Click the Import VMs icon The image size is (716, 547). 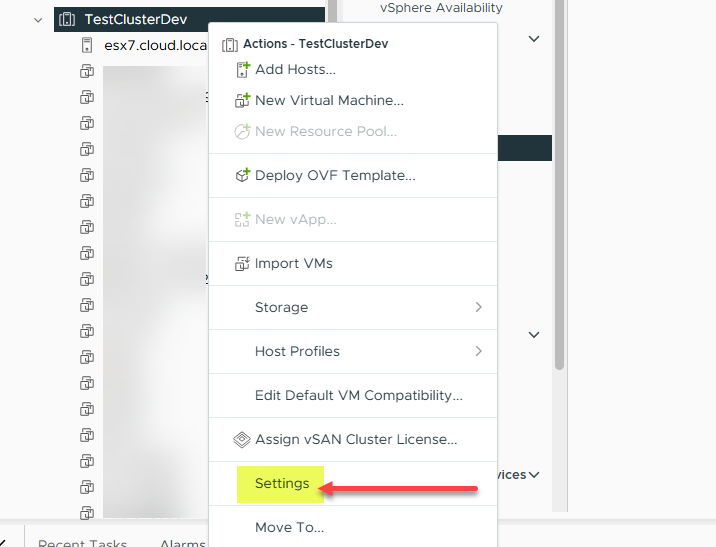241,263
